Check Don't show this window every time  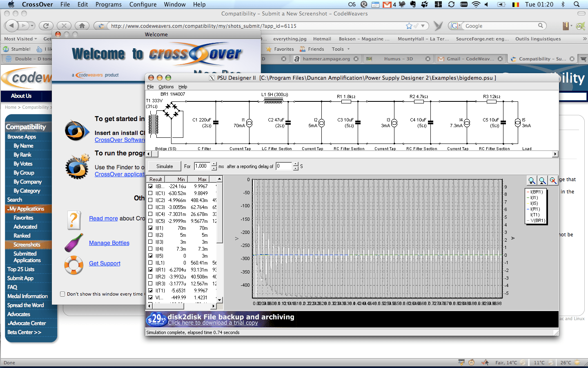coord(62,293)
